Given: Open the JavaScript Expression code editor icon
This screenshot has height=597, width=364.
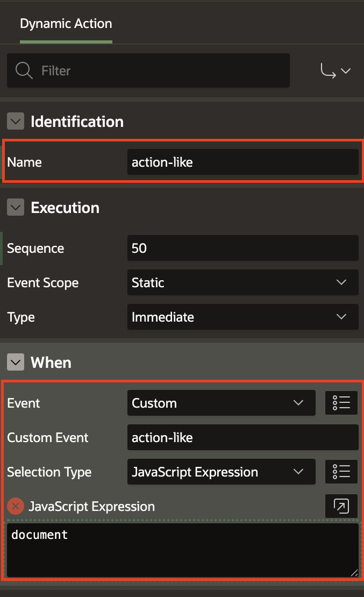Looking at the screenshot, I should coord(341,506).
